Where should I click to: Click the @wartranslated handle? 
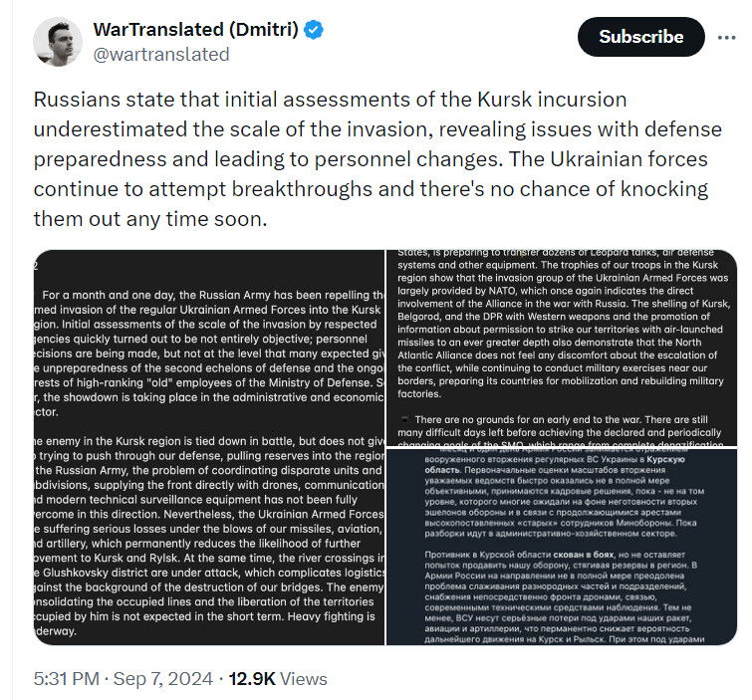pos(161,55)
